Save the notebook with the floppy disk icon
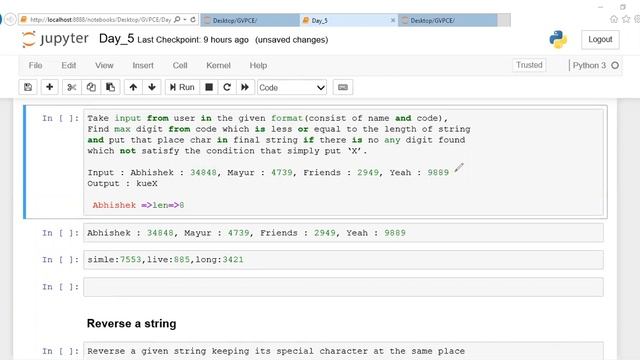Screen dimensions: 640x360 [x=28, y=87]
